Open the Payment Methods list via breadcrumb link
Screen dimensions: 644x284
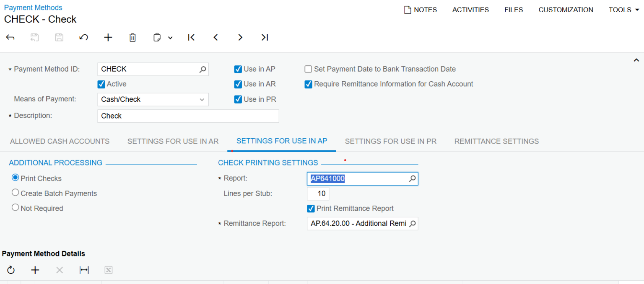coord(33,7)
